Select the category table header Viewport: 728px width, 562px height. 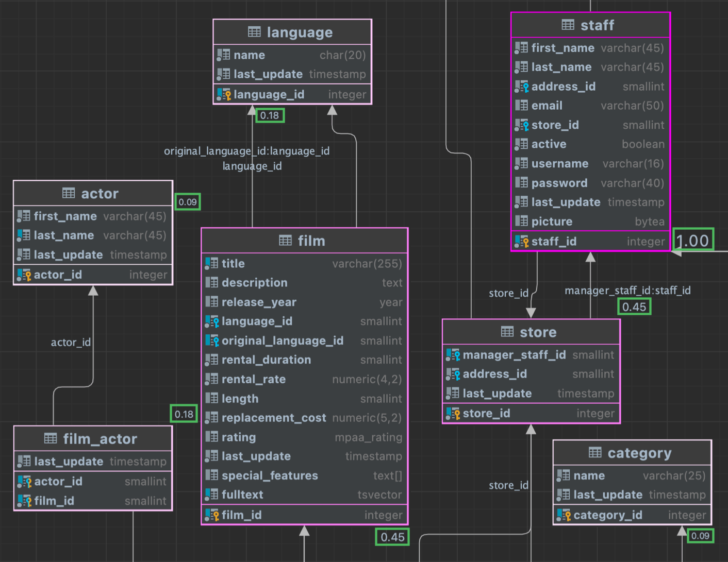(x=632, y=453)
